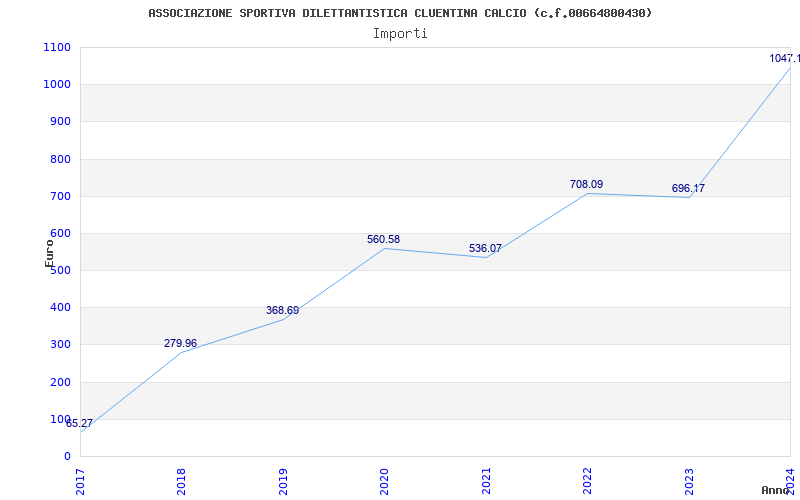Select the data label 279.96
Screen dimensions: 800x500
pos(180,343)
